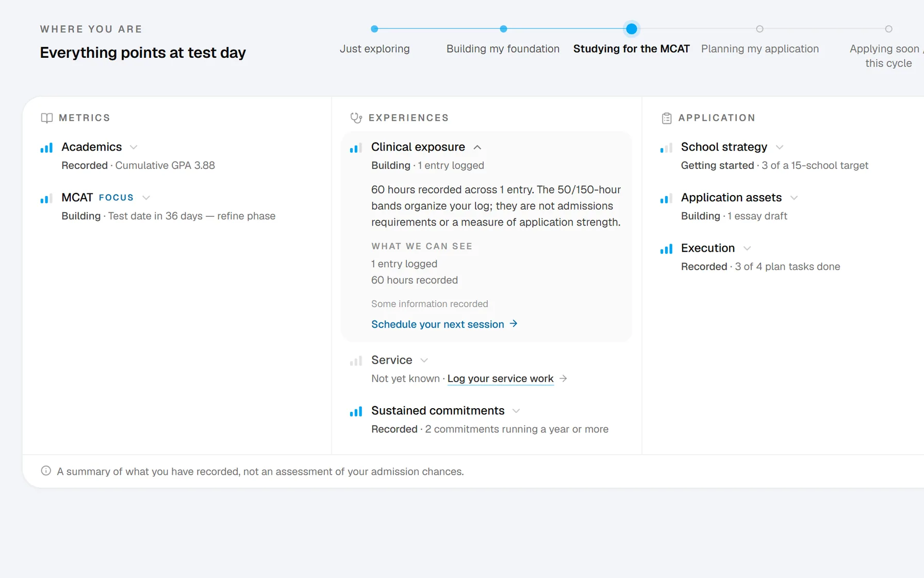Select the Applying soon this cycle dot
The height and width of the screenshot is (578, 924).
point(888,29)
